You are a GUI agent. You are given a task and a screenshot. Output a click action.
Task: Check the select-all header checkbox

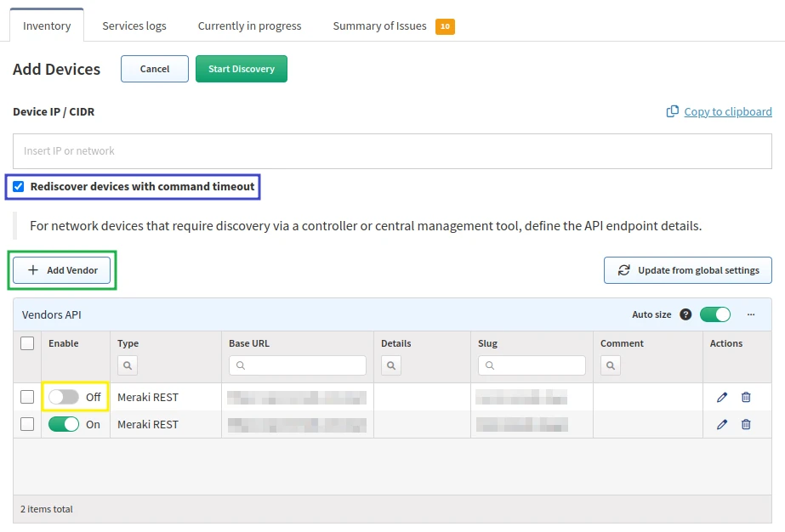[x=27, y=343]
